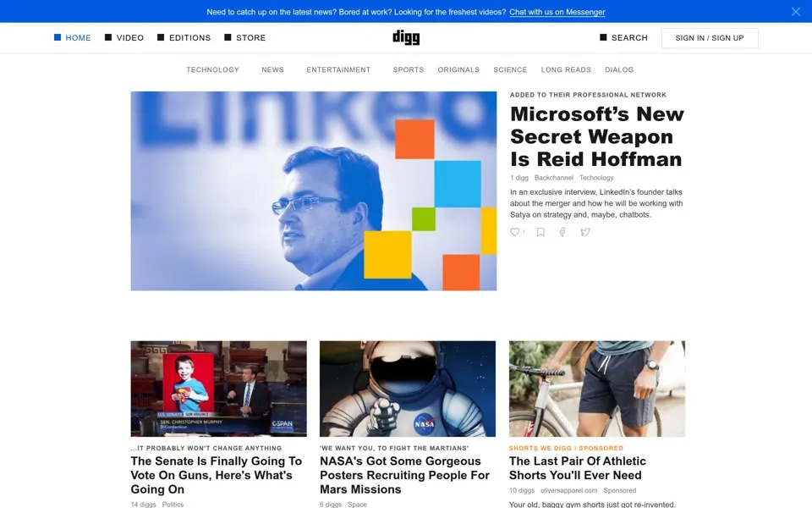Visit the Store

245,38
